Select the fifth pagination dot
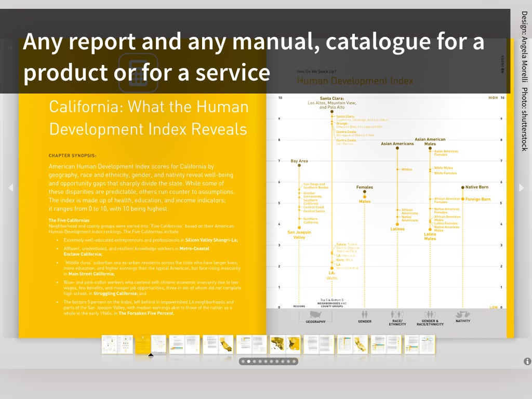The image size is (532, 399). (x=265, y=362)
